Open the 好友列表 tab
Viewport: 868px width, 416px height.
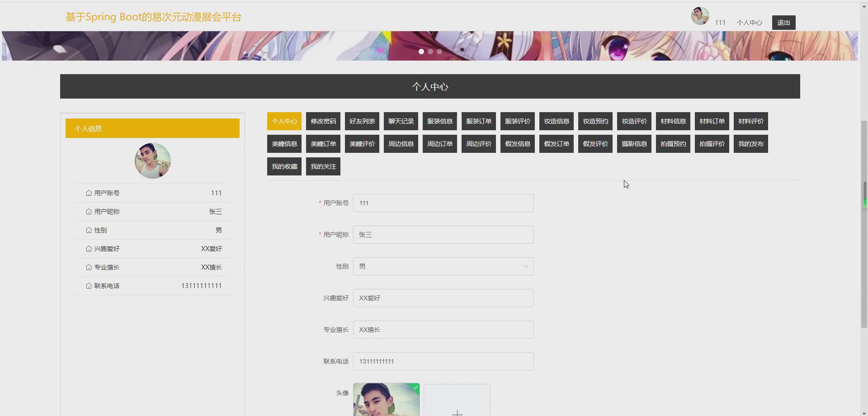[362, 121]
